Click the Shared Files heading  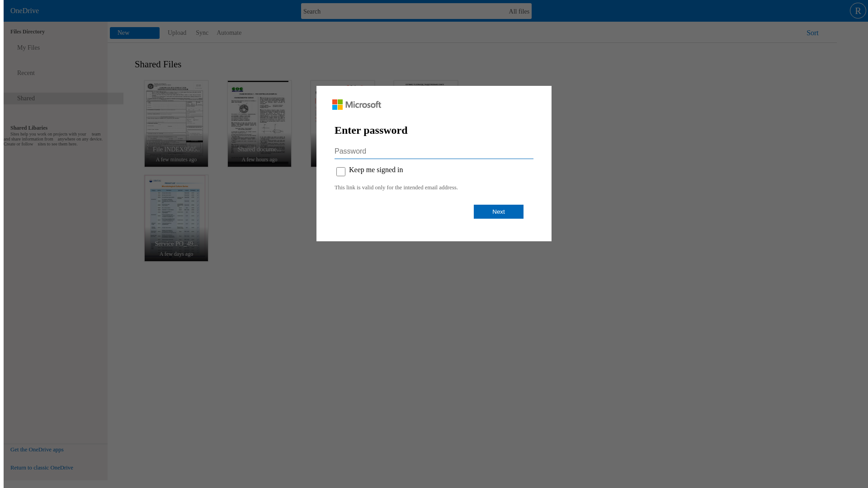158,64
